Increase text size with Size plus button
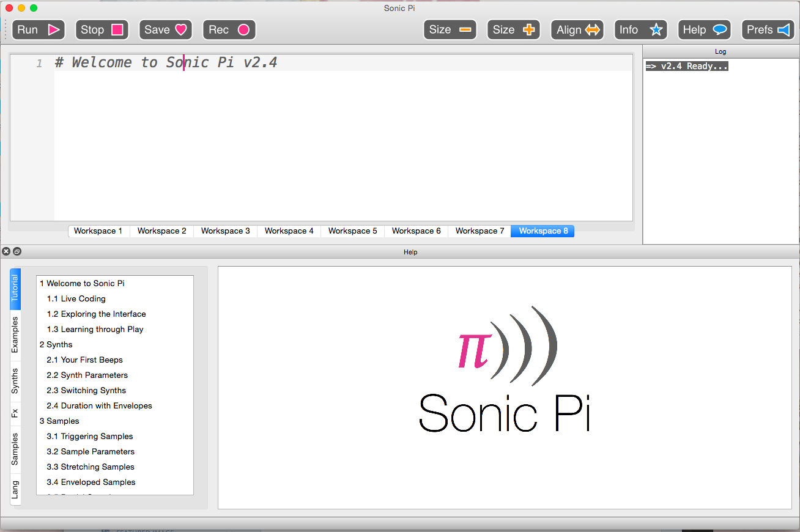Screen dimensions: 800x532 pos(513,30)
